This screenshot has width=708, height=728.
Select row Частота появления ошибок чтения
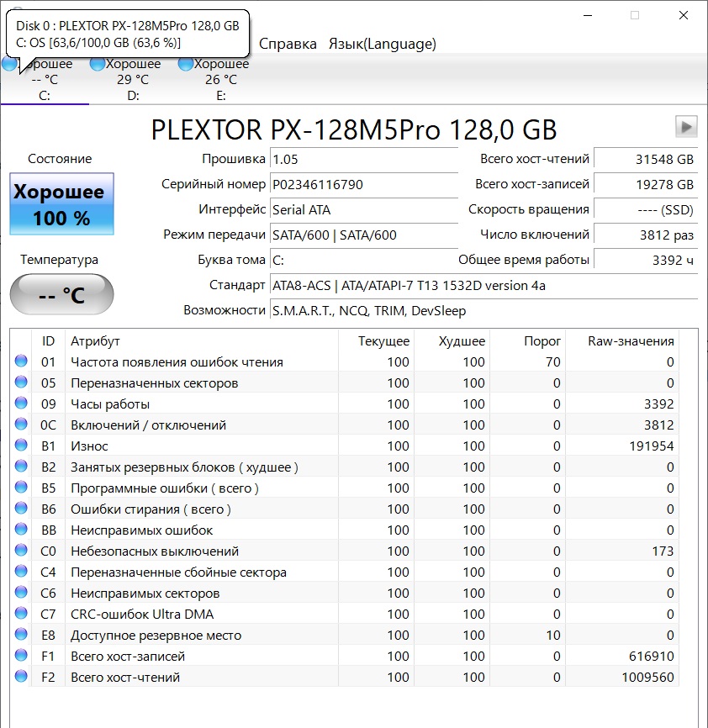click(346, 362)
